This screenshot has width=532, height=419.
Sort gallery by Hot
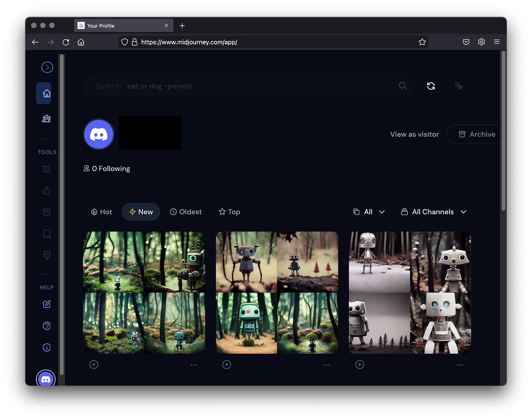[101, 212]
